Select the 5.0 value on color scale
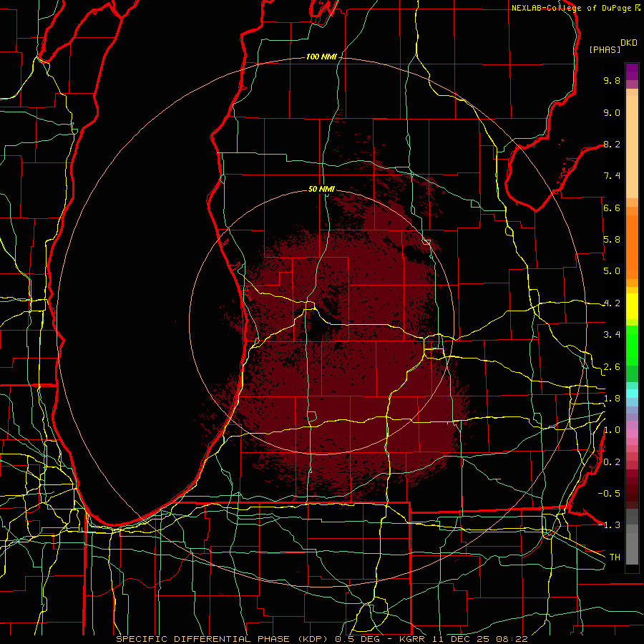Image resolution: width=644 pixels, height=644 pixels. point(612,271)
